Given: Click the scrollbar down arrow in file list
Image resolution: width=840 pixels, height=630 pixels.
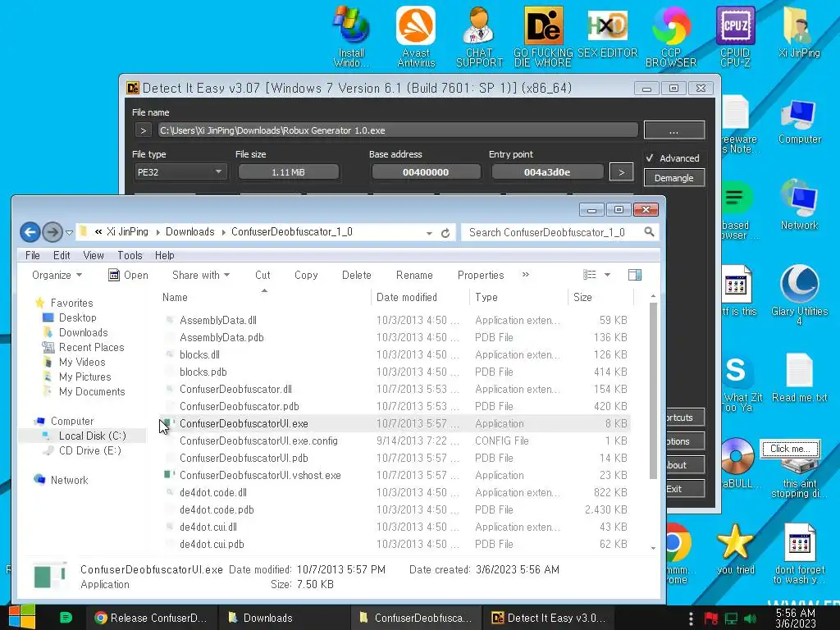Looking at the screenshot, I should [x=653, y=547].
